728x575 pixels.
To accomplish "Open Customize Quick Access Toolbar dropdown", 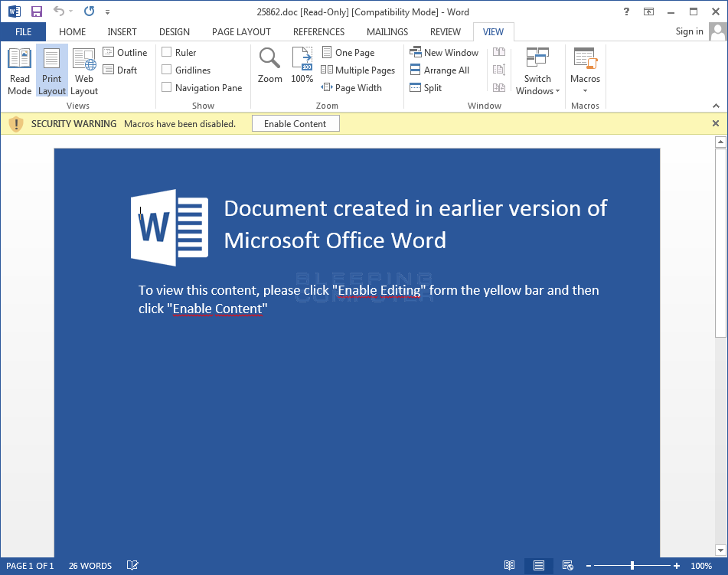I will click(107, 12).
